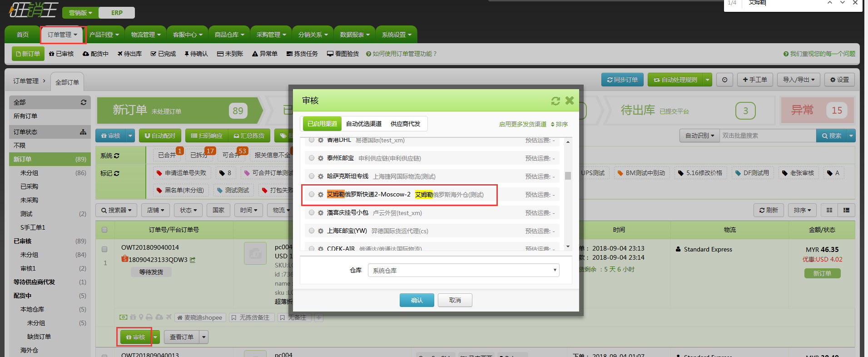Click the refresh icon in 审核 dialog header

point(556,101)
